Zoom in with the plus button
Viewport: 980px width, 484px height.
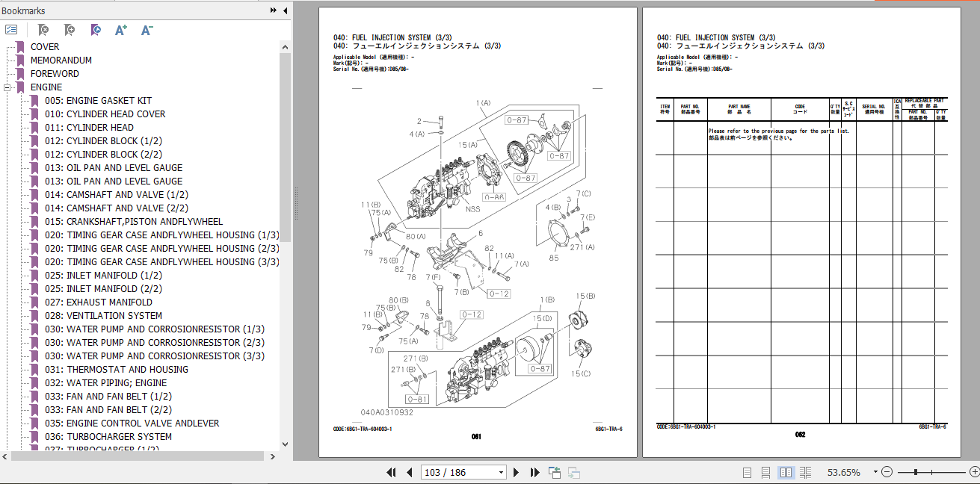[x=973, y=472]
